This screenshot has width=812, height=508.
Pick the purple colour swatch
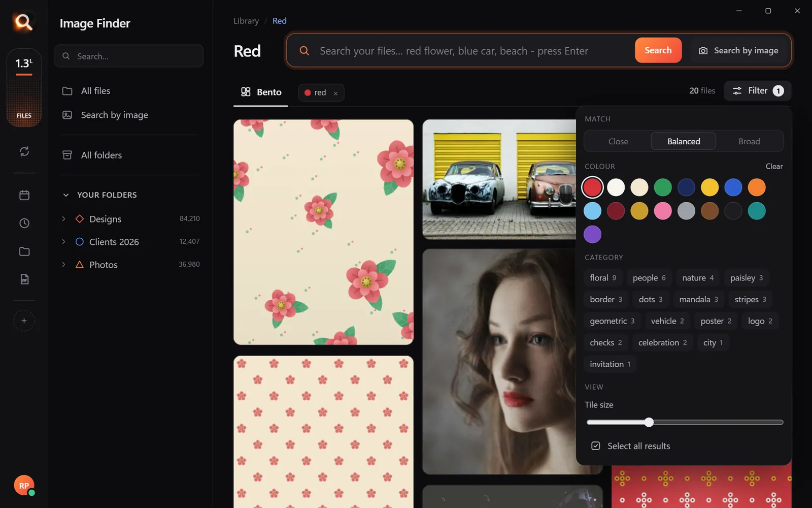592,235
